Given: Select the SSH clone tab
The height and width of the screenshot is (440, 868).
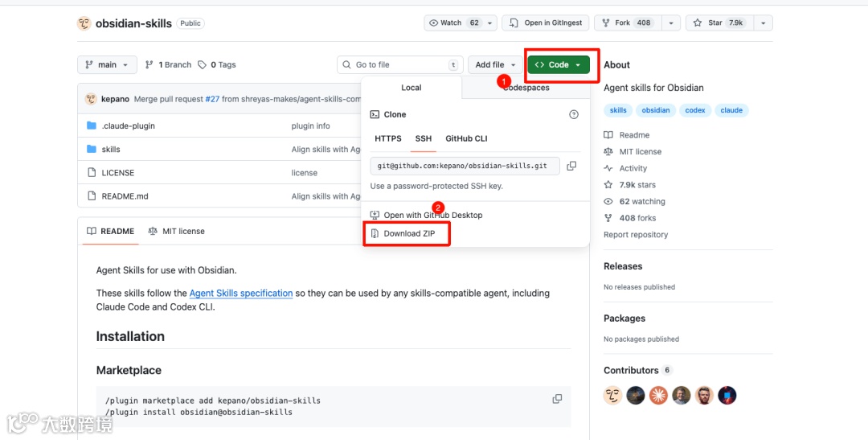Looking at the screenshot, I should tap(424, 138).
